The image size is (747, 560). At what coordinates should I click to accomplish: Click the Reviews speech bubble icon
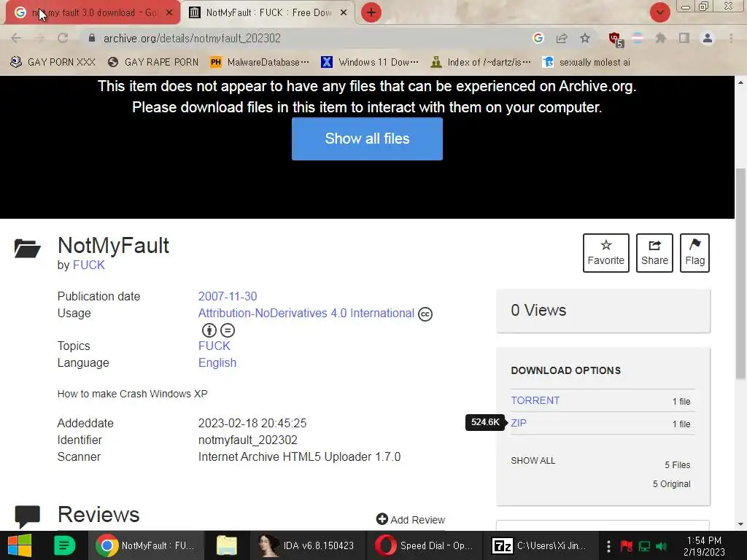[27, 517]
